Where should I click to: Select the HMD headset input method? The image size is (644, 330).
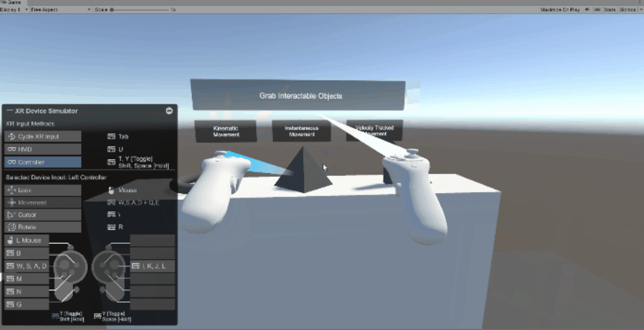[x=41, y=149]
